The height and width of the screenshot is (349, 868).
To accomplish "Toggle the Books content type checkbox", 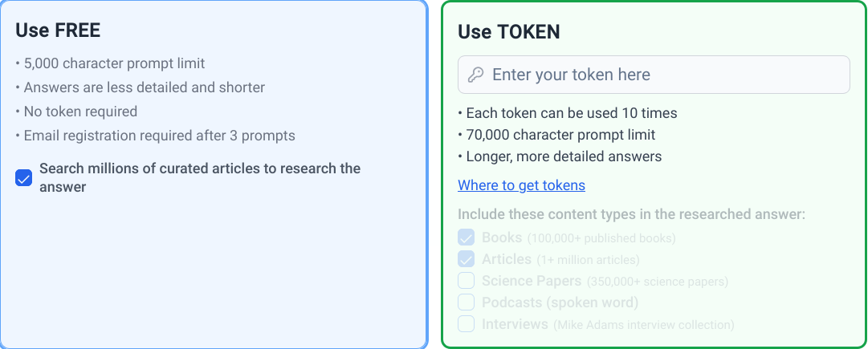I will point(467,237).
